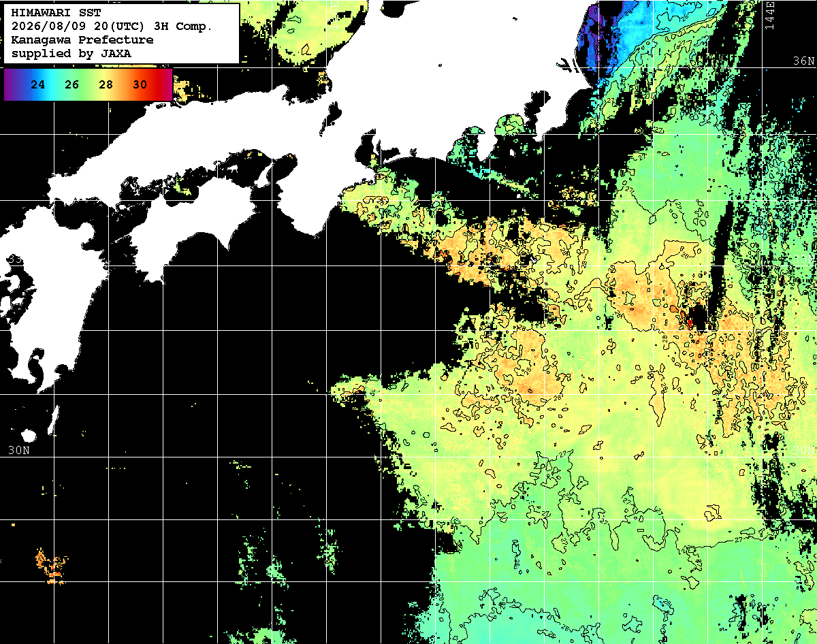
Task: Pick the 26 degree mark on color scale
Action: pyautogui.click(x=72, y=85)
